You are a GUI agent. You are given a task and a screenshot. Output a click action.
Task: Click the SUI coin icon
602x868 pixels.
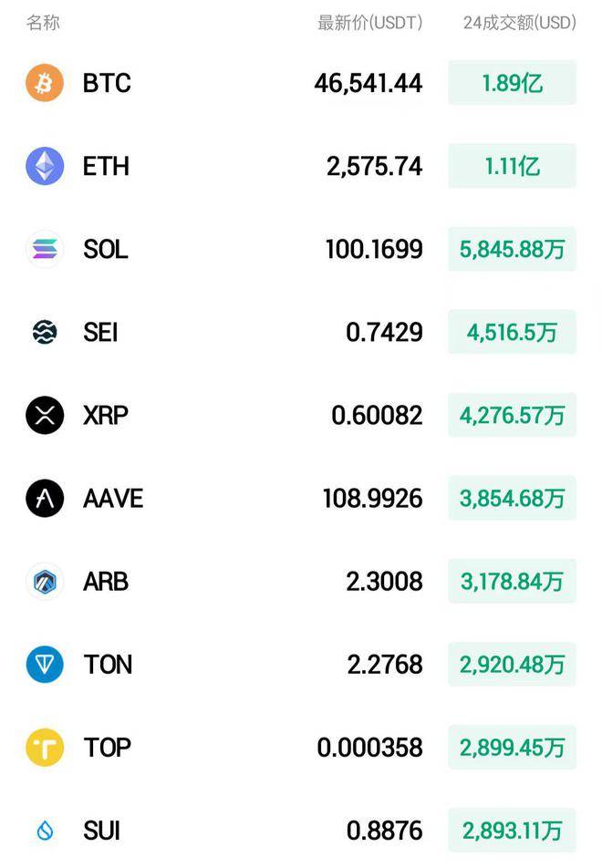(x=44, y=830)
